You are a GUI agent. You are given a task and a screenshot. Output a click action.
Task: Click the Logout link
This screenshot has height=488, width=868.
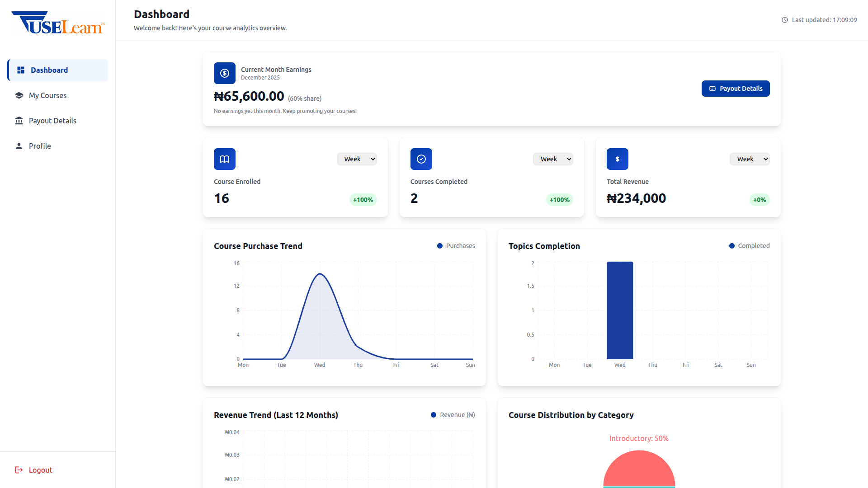tap(40, 470)
